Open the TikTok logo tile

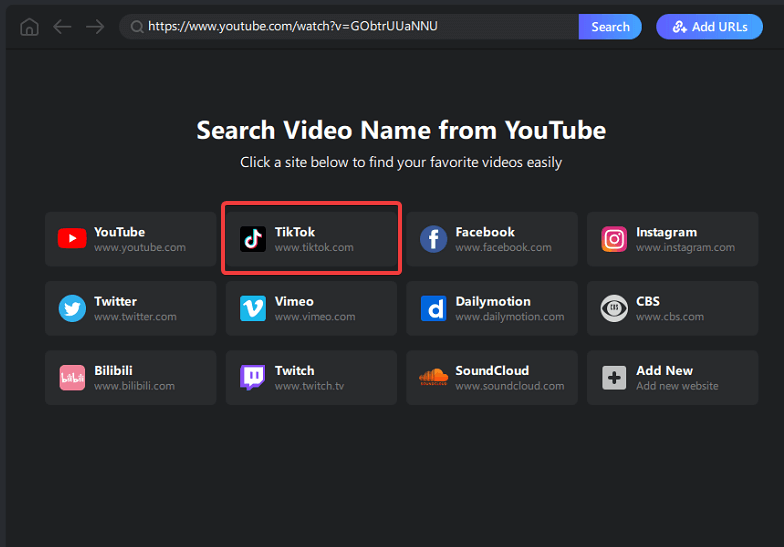253,238
